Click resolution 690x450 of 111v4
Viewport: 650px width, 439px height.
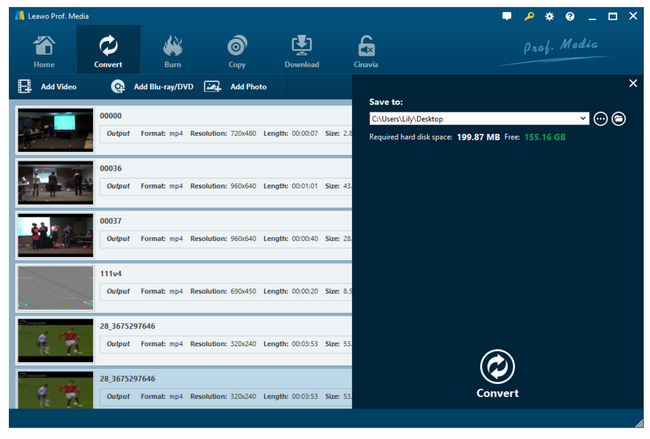pos(243,291)
